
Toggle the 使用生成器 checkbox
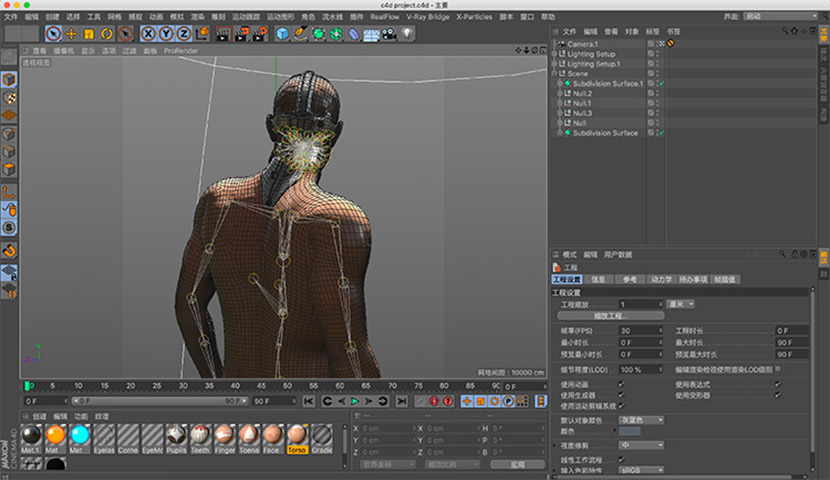621,395
